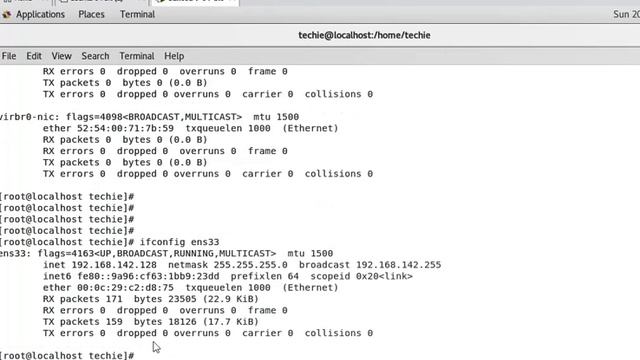Click the bytes 18126 (17.7 KiB) value
Viewport: 640px width, 360px height.
tap(196, 322)
